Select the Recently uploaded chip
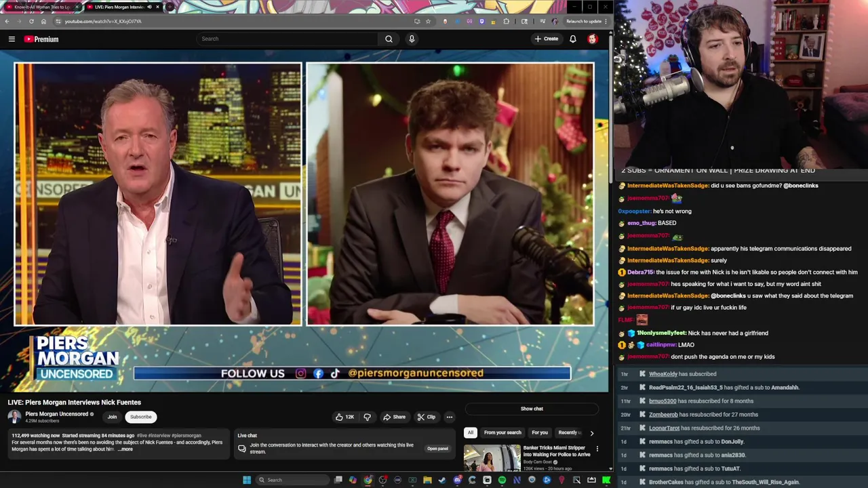The image size is (868, 488). [x=570, y=432]
